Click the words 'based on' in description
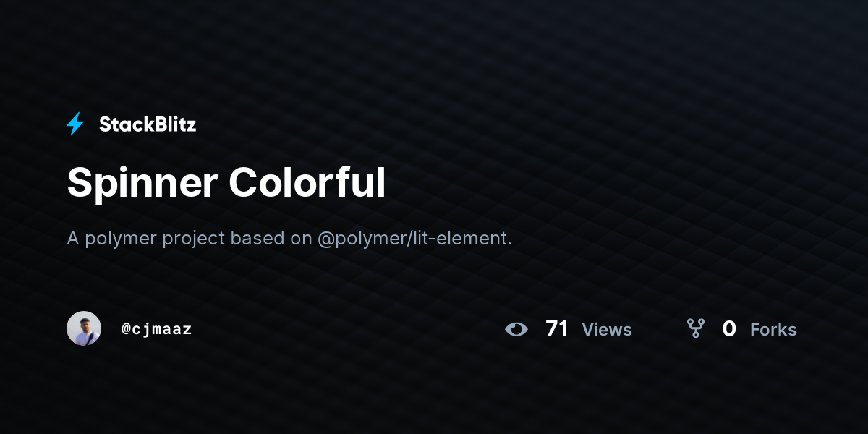The image size is (868, 434). [x=271, y=238]
